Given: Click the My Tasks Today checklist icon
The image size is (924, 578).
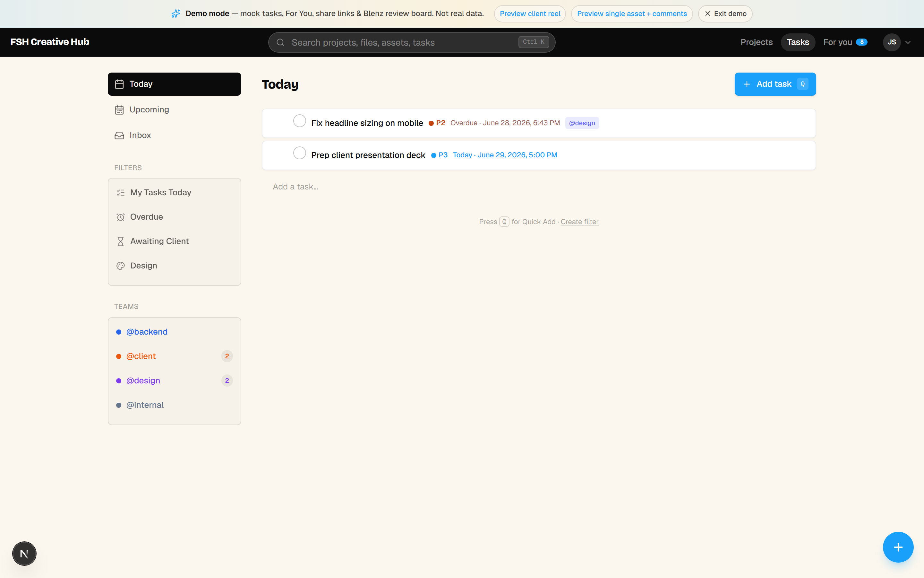Looking at the screenshot, I should click(121, 193).
